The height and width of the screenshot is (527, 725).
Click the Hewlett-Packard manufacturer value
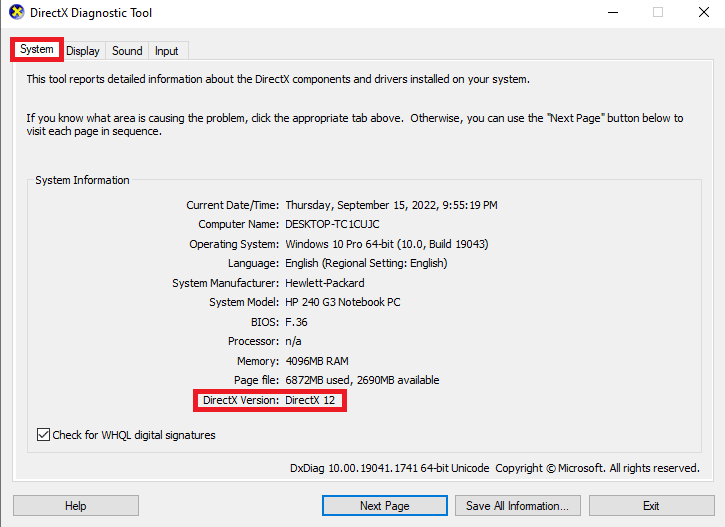[x=325, y=282]
